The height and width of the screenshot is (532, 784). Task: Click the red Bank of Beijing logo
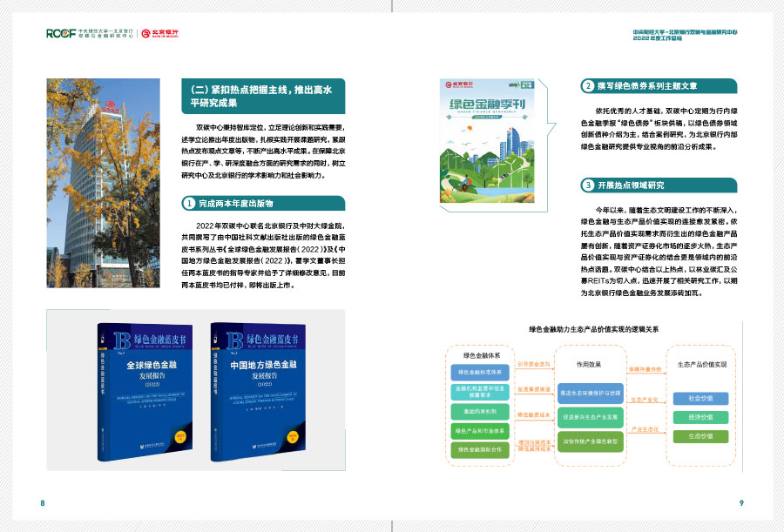coord(160,33)
